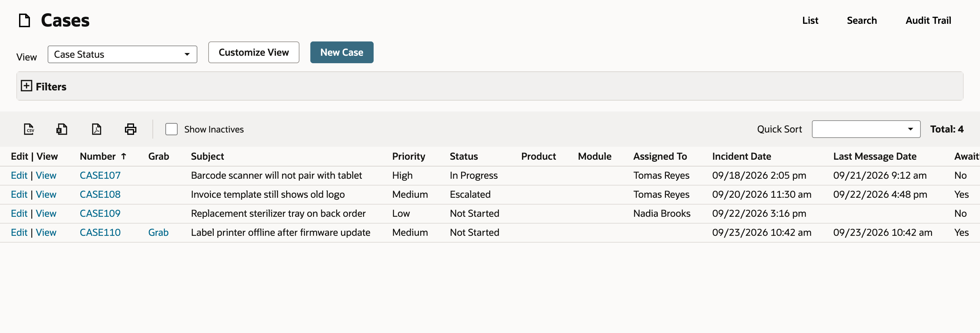Open the Audit Trail
This screenshot has width=980, height=333.
[928, 20]
